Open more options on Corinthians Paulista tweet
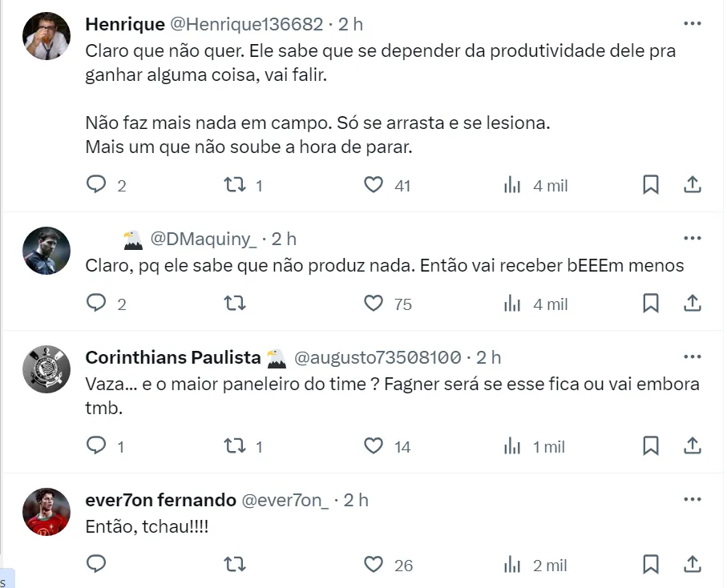727x588 pixels. 692,356
